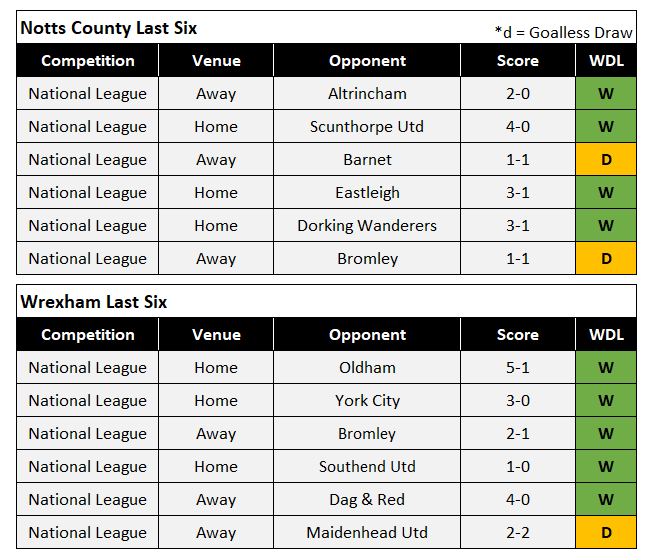
Task: Select the Dorking Wanderers cell
Action: 367,226
